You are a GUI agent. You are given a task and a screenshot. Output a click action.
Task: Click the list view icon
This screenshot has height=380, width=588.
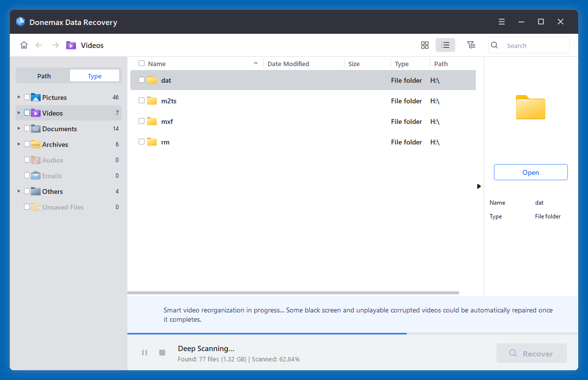(x=445, y=45)
